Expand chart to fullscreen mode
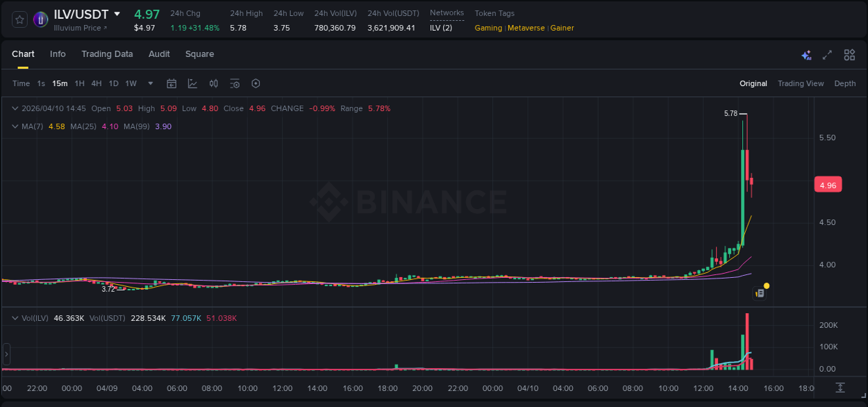Image resolution: width=868 pixels, height=407 pixels. tap(826, 54)
